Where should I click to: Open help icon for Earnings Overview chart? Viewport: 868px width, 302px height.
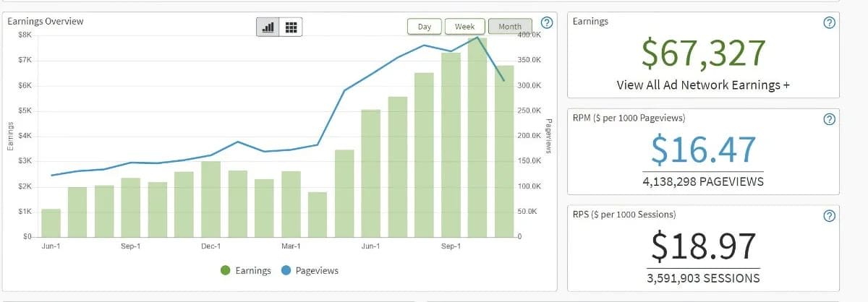pos(548,22)
